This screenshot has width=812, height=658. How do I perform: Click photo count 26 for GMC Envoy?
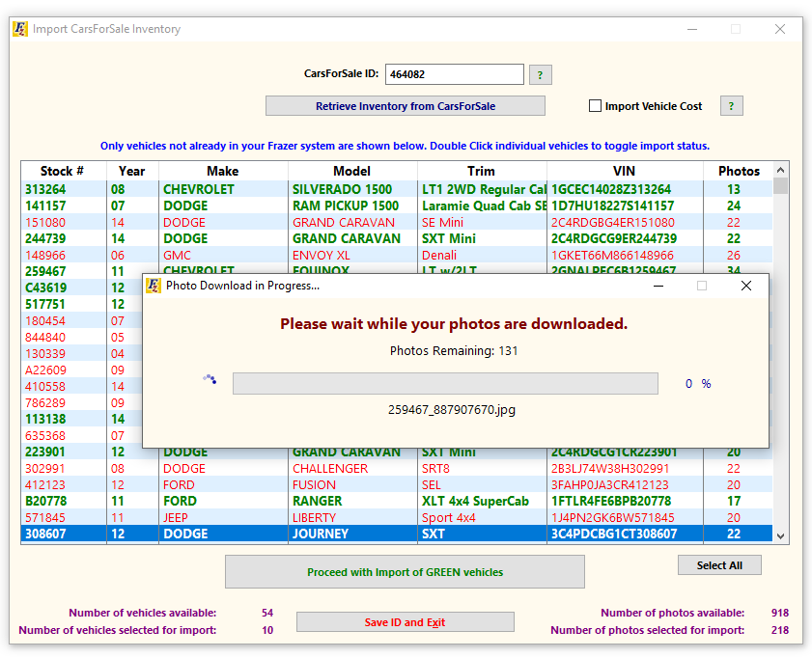(733, 255)
